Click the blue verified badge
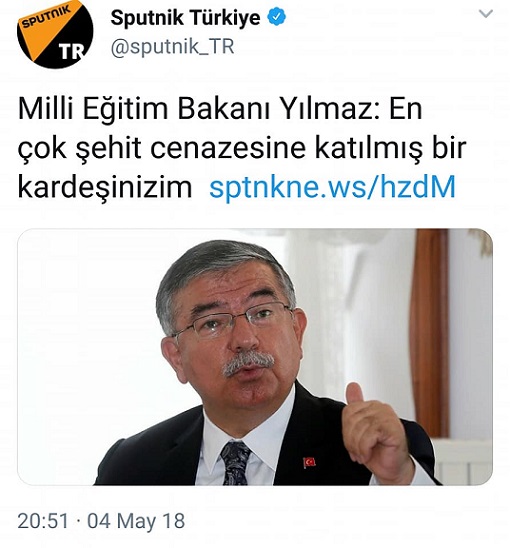The image size is (510, 548). click(x=277, y=17)
